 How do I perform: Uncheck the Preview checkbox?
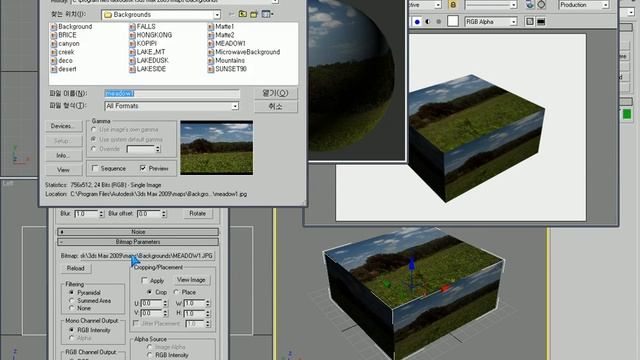143,168
